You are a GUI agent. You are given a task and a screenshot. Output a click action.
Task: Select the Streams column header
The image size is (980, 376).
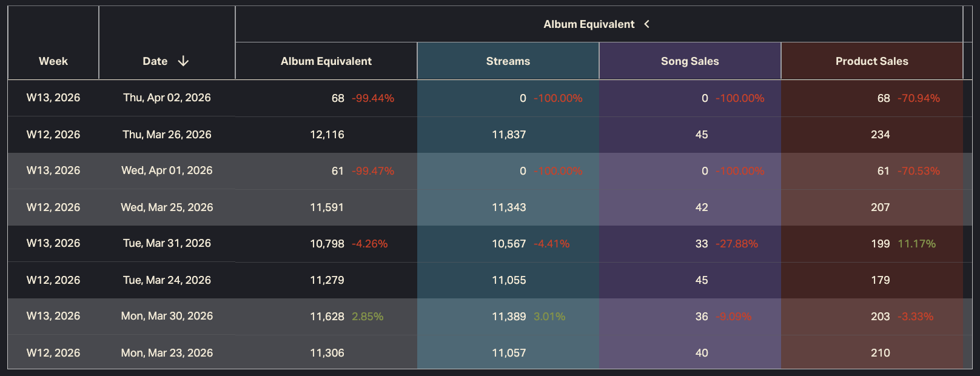(508, 61)
